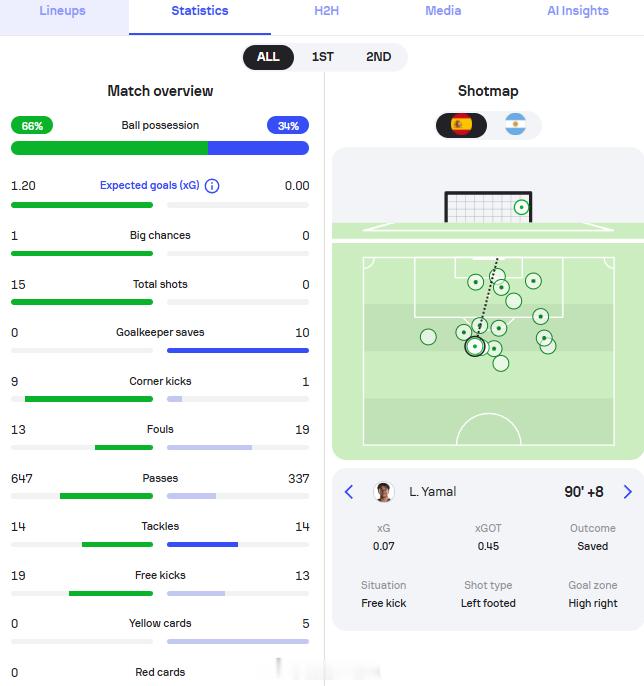Open the AI Insights tab

click(x=578, y=11)
